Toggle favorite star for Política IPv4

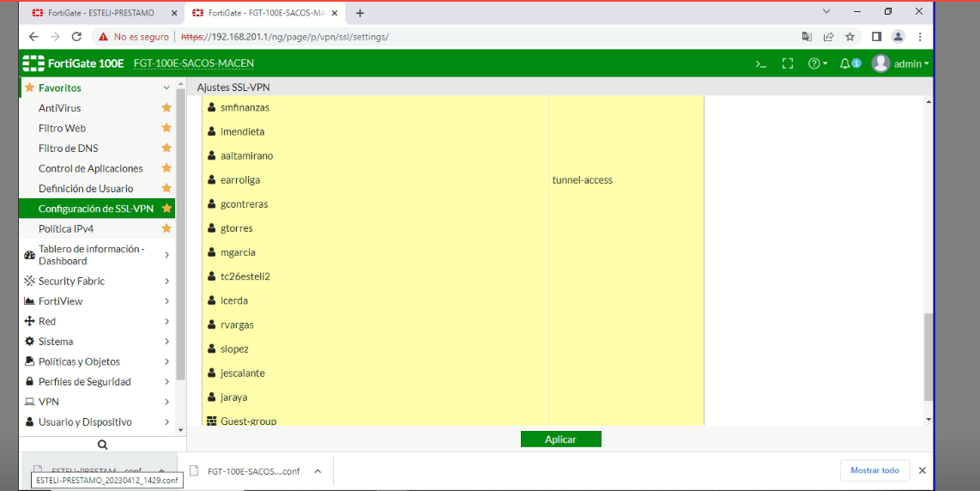coord(166,229)
